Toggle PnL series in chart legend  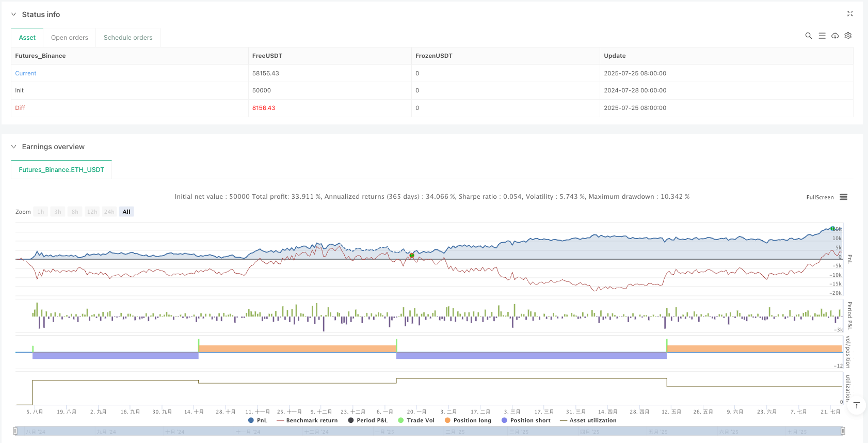pos(258,420)
